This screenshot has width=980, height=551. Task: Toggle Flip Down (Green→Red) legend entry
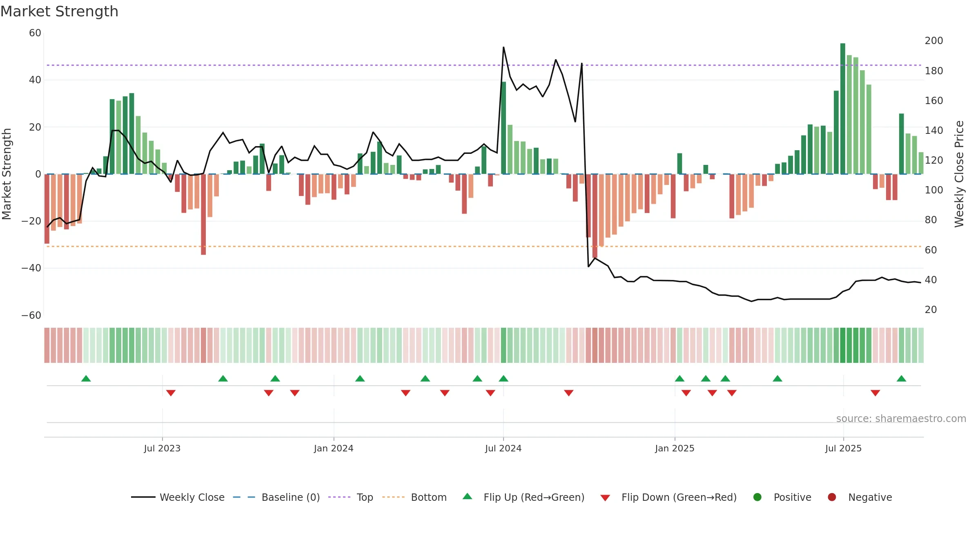point(668,497)
